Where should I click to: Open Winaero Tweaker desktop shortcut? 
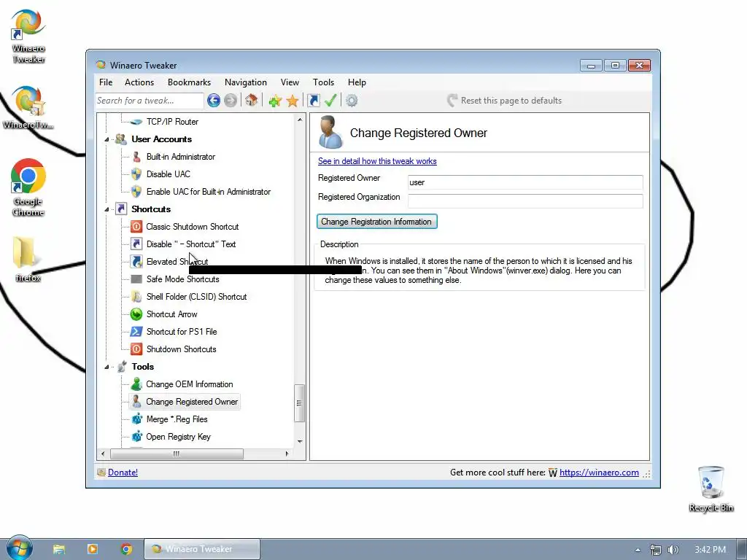coord(28,36)
